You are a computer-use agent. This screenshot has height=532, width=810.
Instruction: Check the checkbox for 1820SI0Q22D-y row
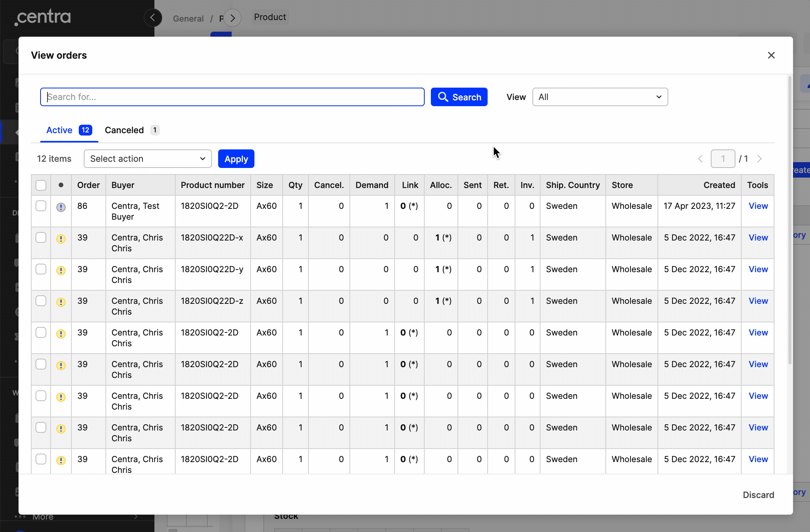[x=41, y=269]
